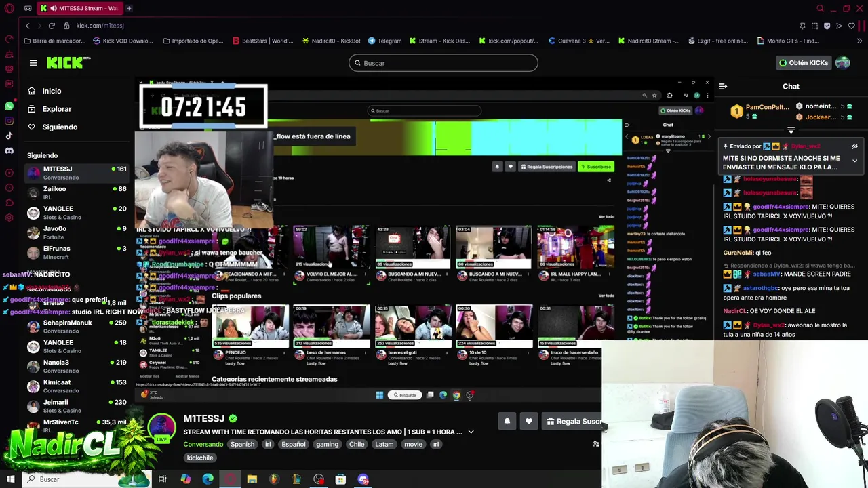The height and width of the screenshot is (488, 868).
Task: Open Microsoft Store from the taskbar
Action: [x=340, y=479]
